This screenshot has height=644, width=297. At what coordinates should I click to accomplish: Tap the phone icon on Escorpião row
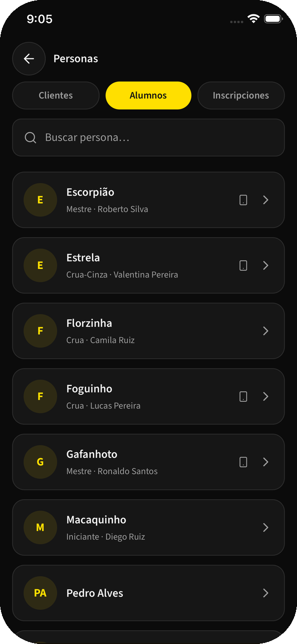click(243, 200)
